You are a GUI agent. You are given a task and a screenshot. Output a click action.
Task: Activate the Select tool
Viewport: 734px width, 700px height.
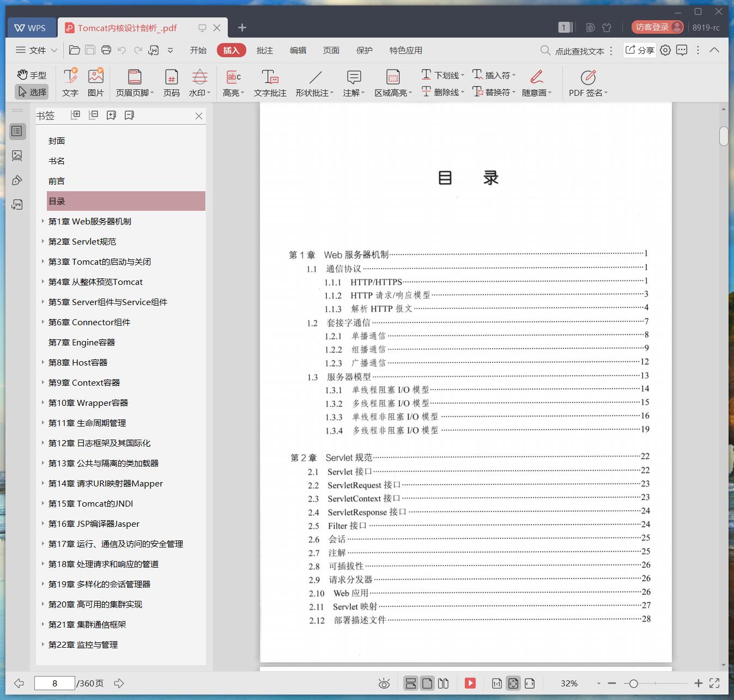(x=32, y=92)
